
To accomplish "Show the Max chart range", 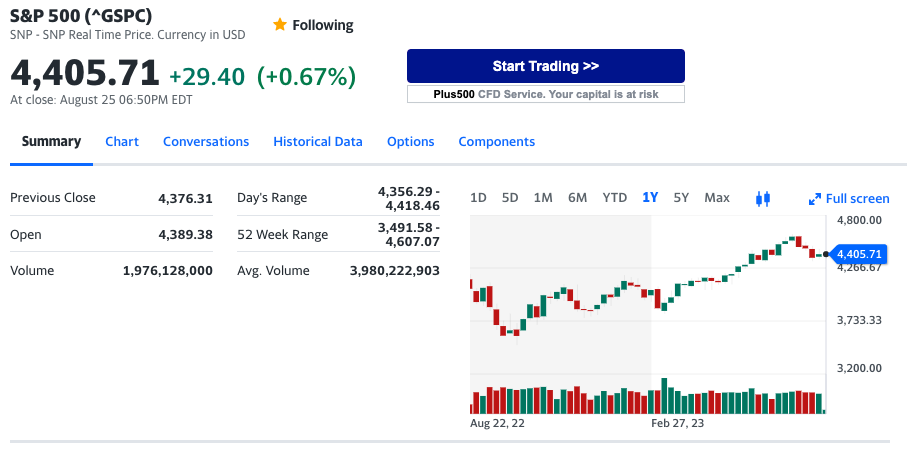I will (x=717, y=198).
